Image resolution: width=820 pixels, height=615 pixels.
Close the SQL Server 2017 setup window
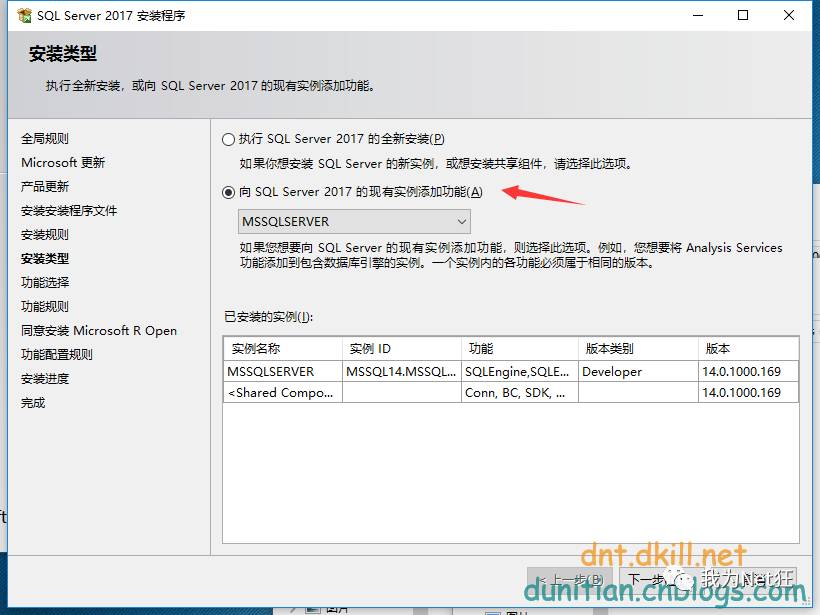click(x=789, y=16)
